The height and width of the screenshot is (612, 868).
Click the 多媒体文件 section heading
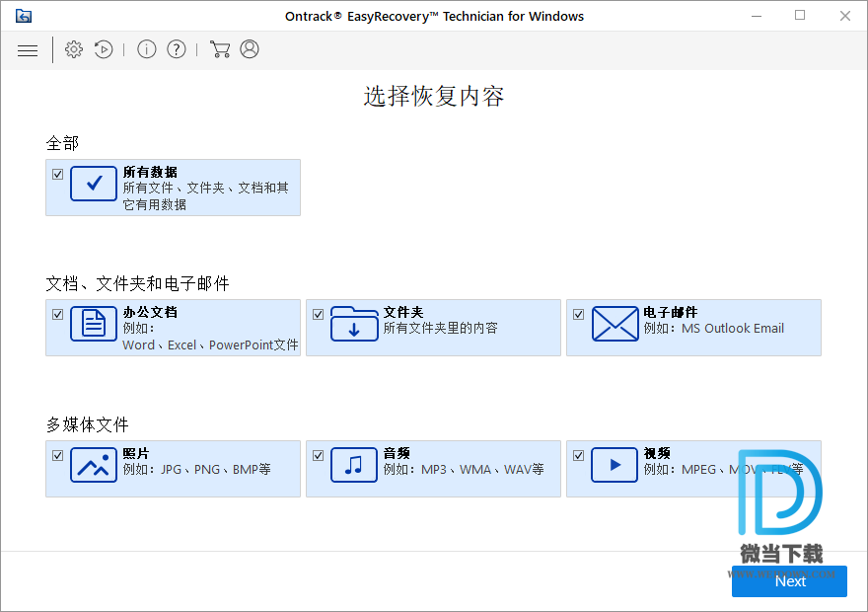[x=88, y=424]
